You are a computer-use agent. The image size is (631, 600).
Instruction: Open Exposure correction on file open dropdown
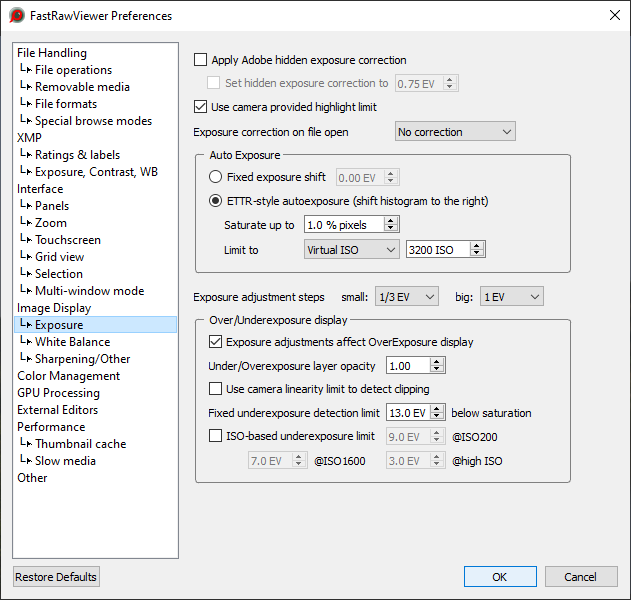coord(455,132)
